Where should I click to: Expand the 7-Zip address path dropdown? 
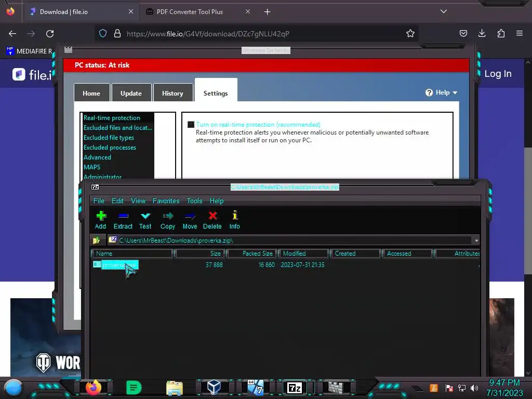coord(476,240)
